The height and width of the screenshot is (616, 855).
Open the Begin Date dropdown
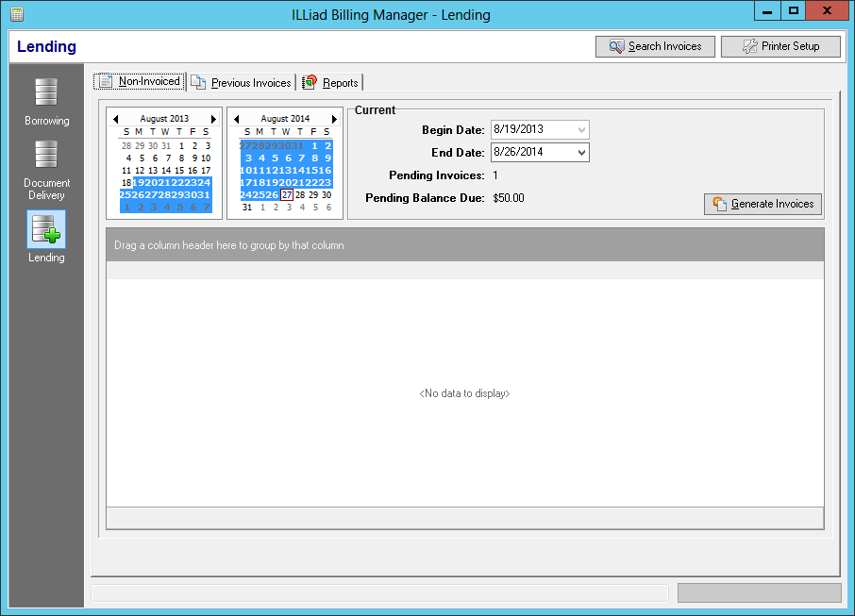582,130
